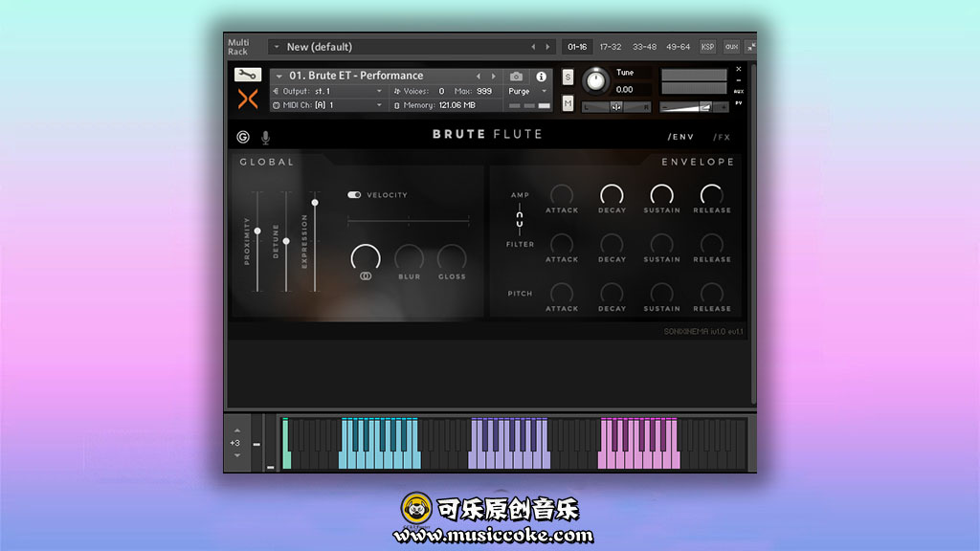The image size is (980, 551).
Task: Open the /ENV envelope tab
Action: (x=680, y=137)
